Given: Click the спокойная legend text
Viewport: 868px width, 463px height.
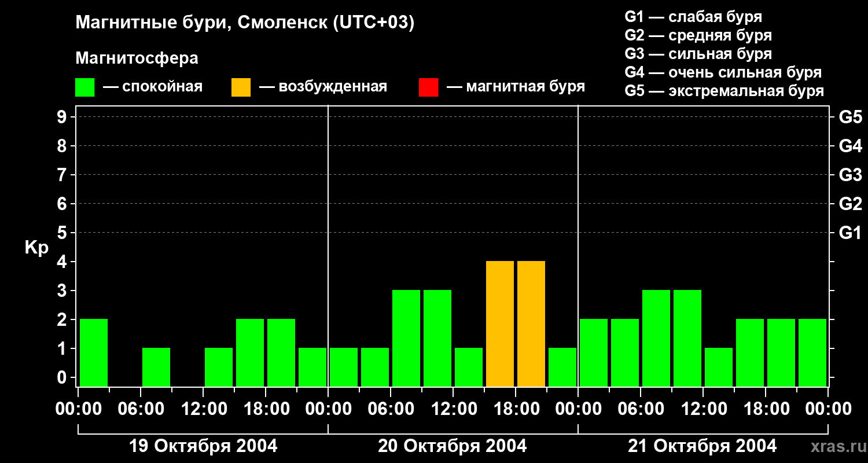Looking at the screenshot, I should pos(162,87).
